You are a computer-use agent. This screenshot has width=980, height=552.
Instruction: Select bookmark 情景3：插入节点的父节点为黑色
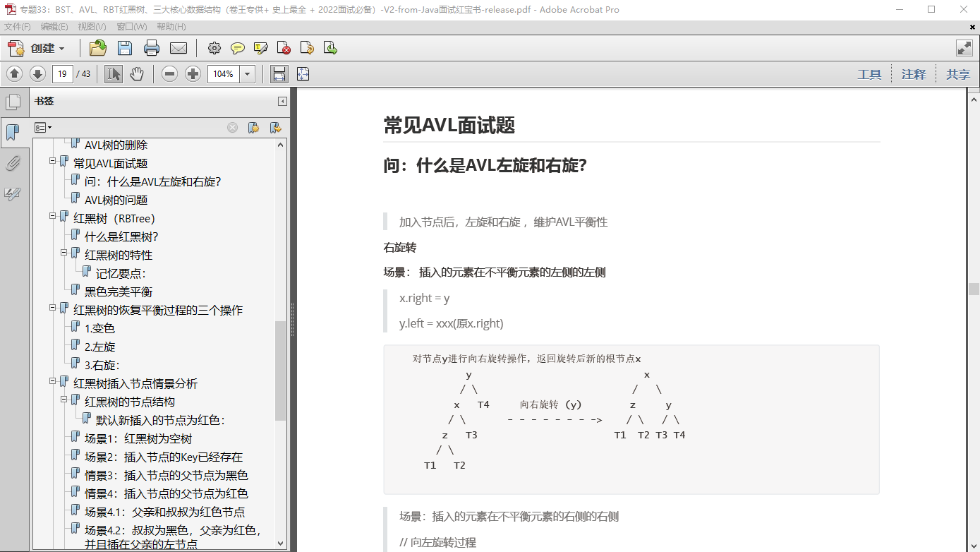(167, 475)
